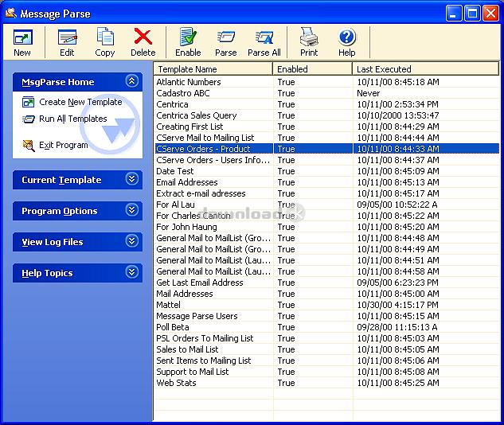Viewport: 504px width, 425px height.
Task: Sort by the Template Name column header
Action: (x=213, y=69)
